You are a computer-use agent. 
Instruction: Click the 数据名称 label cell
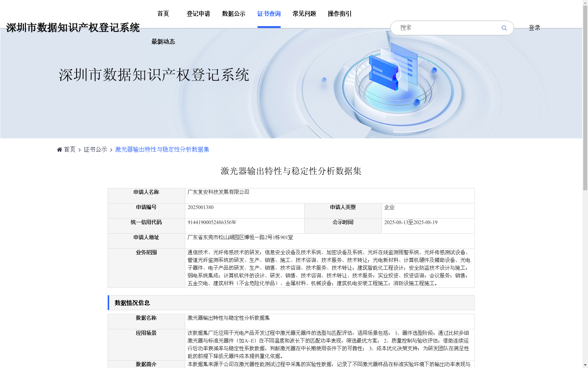(x=146, y=322)
